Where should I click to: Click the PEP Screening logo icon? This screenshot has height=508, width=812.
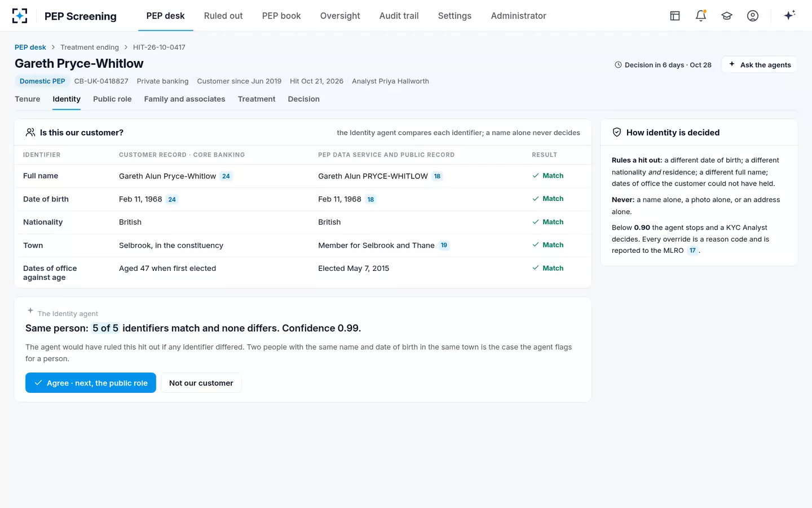[20, 16]
